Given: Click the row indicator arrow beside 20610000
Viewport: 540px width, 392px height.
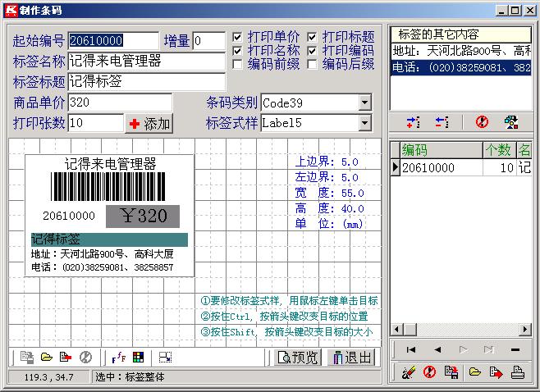Looking at the screenshot, I should (x=395, y=167).
